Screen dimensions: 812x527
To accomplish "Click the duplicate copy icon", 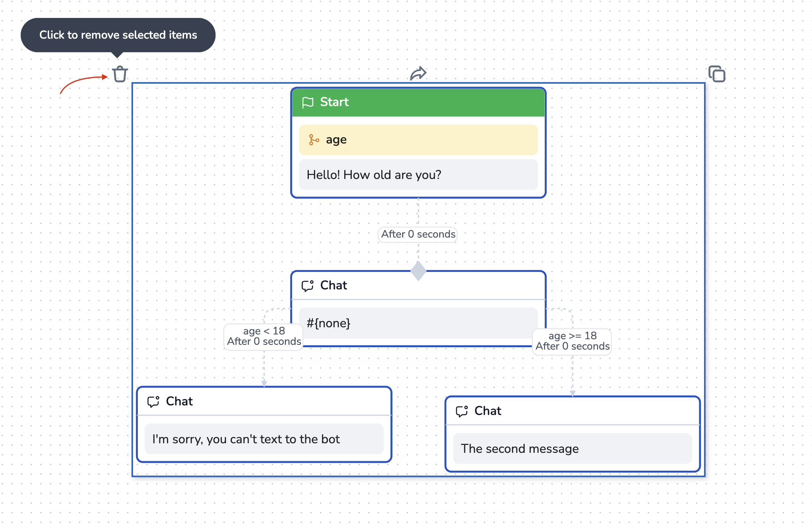I will [x=717, y=74].
